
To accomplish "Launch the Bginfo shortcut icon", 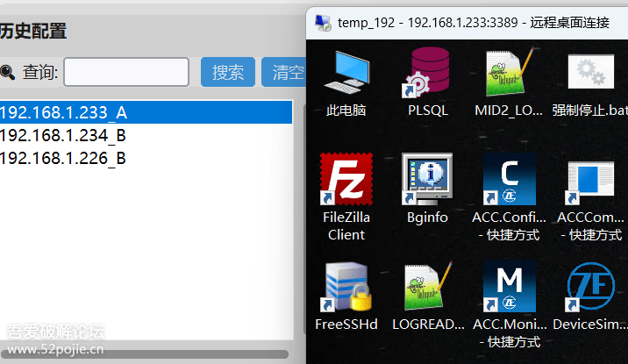I will [x=427, y=179].
